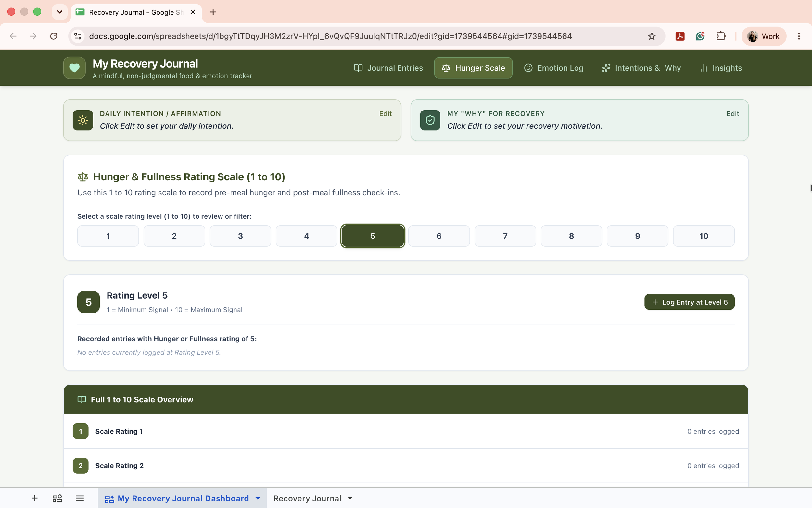Image resolution: width=812 pixels, height=508 pixels.
Task: Edit My Why for Recovery
Action: click(732, 113)
